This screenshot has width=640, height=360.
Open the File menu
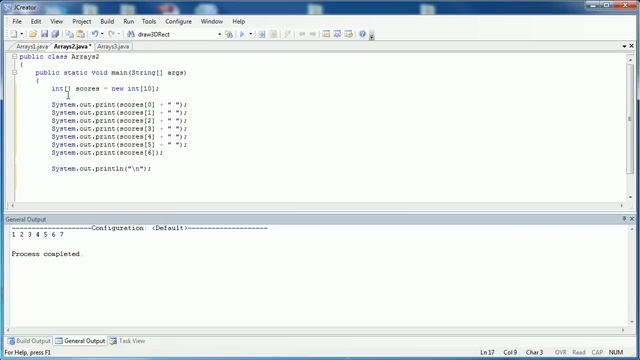point(17,21)
